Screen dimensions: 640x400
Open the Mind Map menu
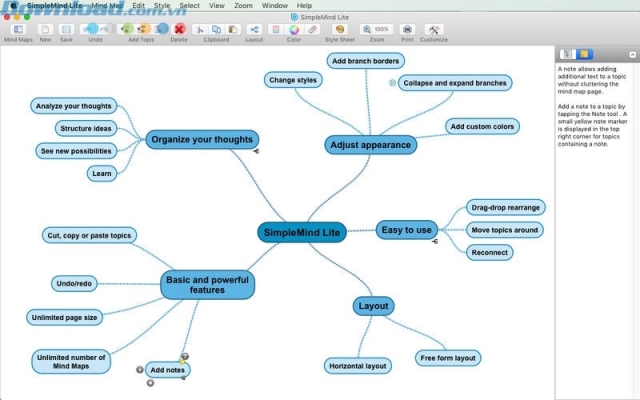pyautogui.click(x=107, y=5)
